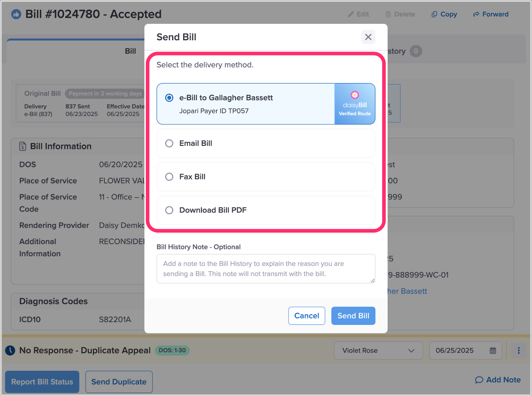This screenshot has width=532, height=396.
Task: Click the Forward link label
Action: [x=495, y=14]
